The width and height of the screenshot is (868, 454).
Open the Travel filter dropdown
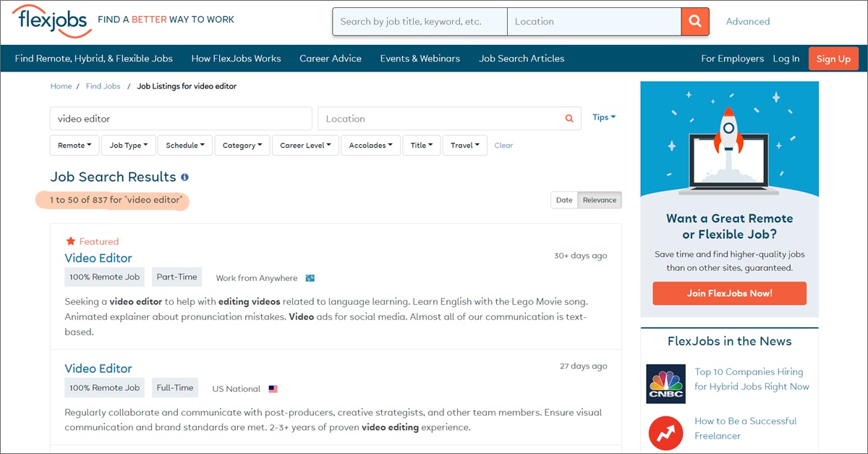click(465, 146)
